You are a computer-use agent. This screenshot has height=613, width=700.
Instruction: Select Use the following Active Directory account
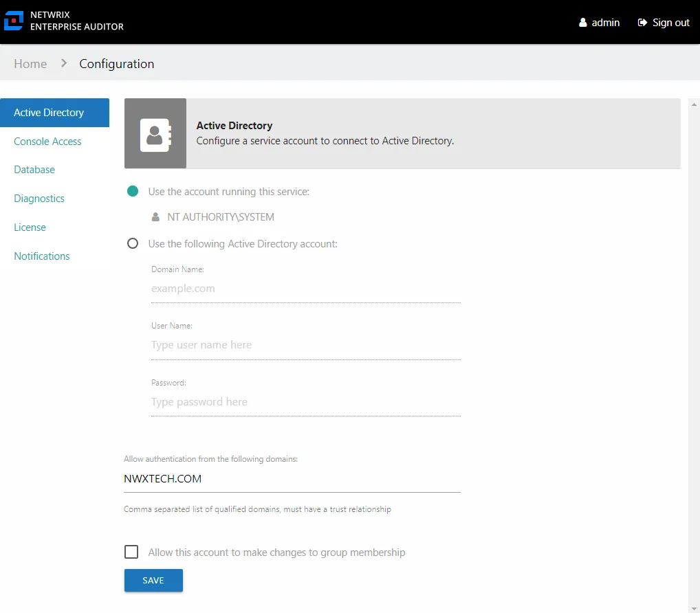[x=133, y=243]
